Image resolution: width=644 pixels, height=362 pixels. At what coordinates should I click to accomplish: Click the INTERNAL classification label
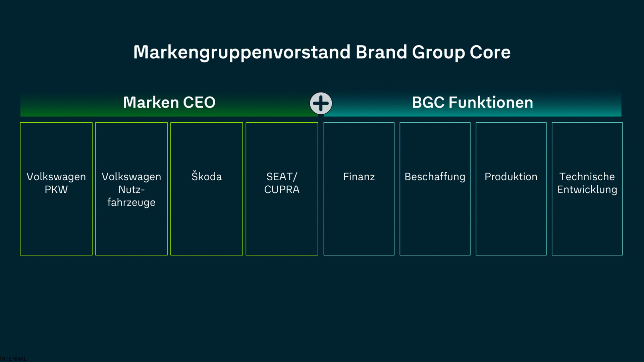tap(13, 359)
